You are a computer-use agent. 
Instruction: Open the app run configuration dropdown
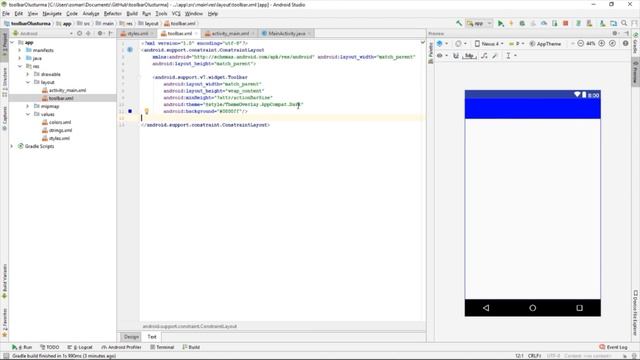(x=479, y=24)
